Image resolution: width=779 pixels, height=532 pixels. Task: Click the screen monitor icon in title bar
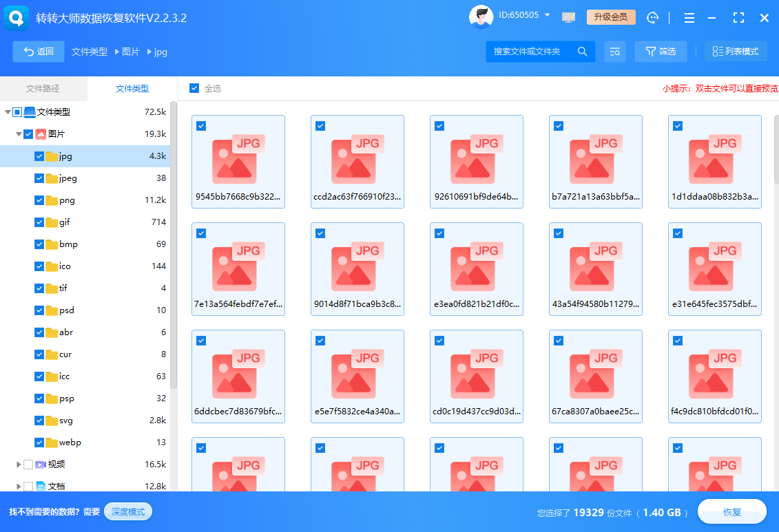[x=568, y=18]
